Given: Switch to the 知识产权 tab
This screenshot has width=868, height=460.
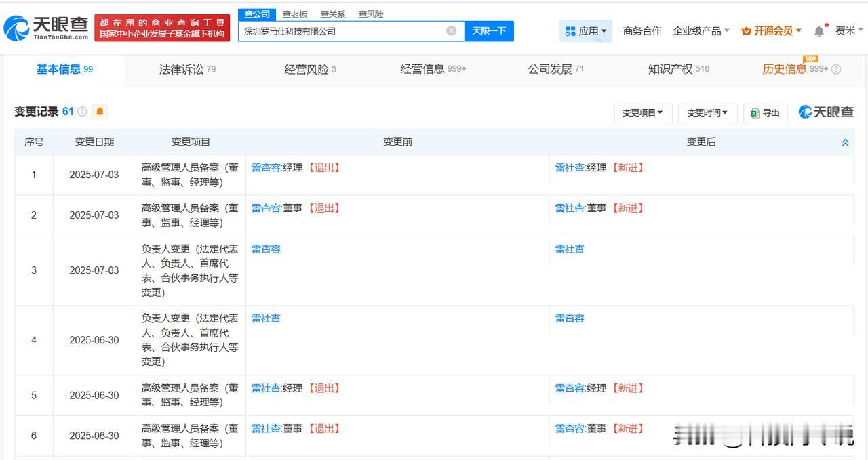Looking at the screenshot, I should (678, 69).
